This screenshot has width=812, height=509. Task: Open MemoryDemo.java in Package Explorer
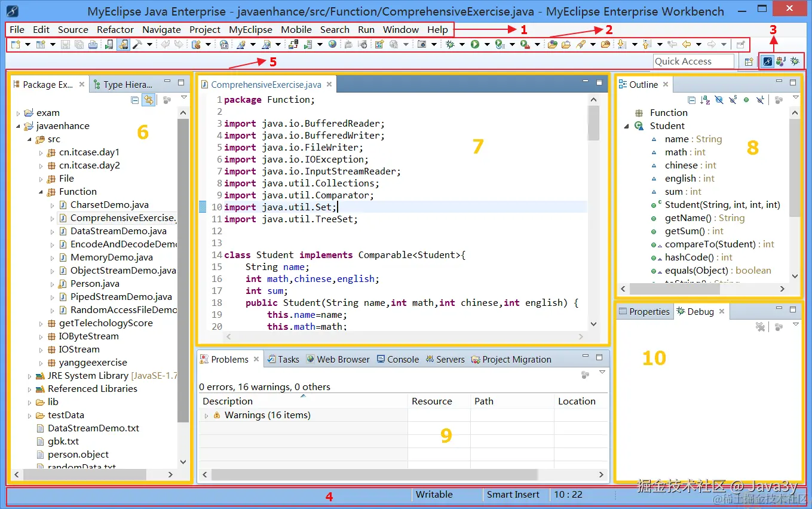tap(111, 257)
